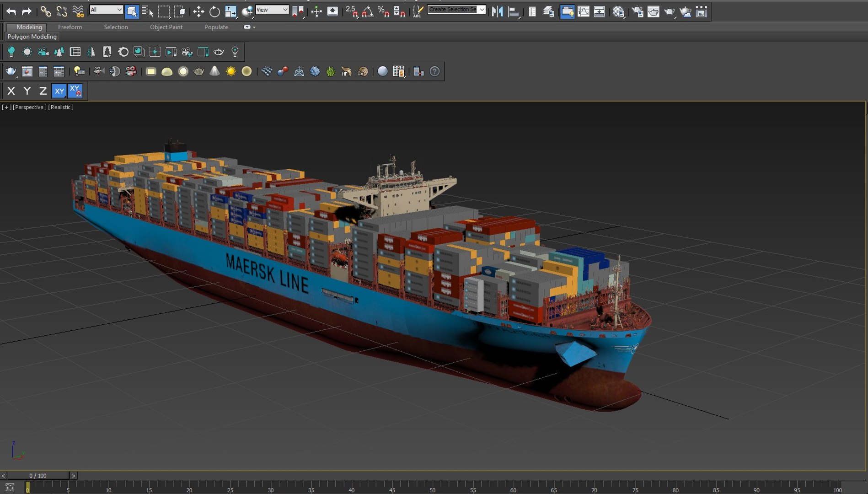
Task: Toggle Scene Explorer list icon
Action: [532, 11]
